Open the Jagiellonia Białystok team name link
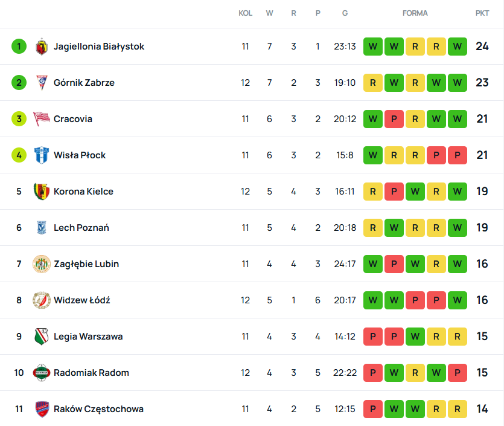 (99, 47)
